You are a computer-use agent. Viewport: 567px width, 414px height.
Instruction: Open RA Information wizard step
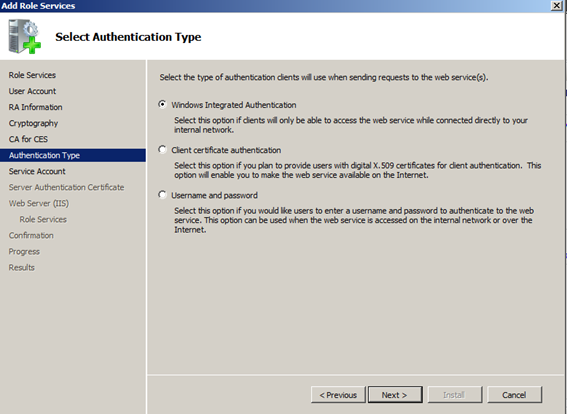click(35, 107)
